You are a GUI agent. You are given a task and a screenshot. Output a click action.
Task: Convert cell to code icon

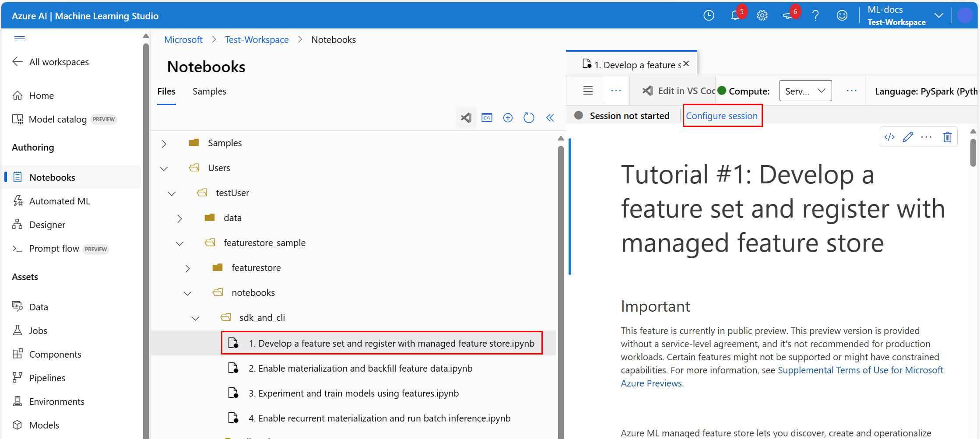pyautogui.click(x=889, y=137)
